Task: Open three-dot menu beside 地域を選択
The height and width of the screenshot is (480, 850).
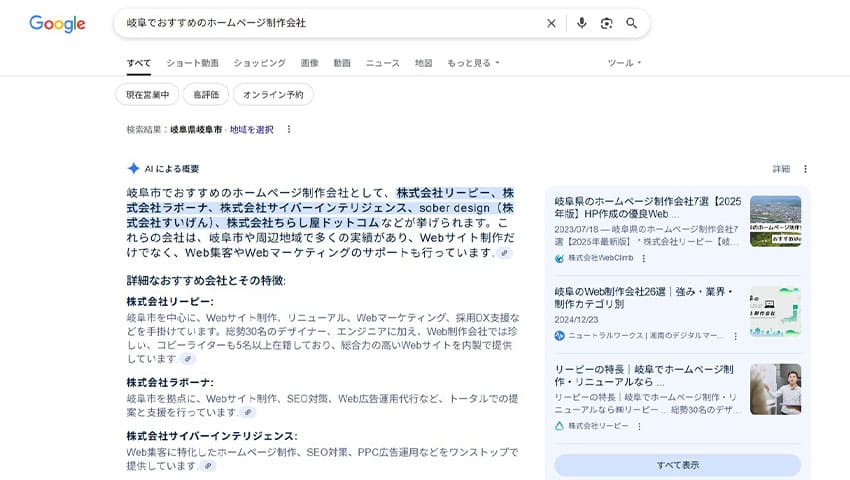Action: 289,129
